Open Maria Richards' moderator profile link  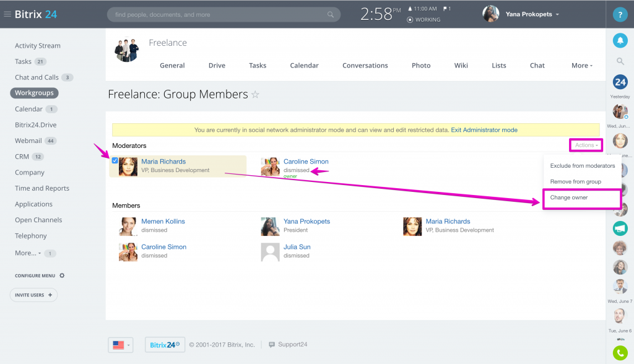click(x=163, y=162)
